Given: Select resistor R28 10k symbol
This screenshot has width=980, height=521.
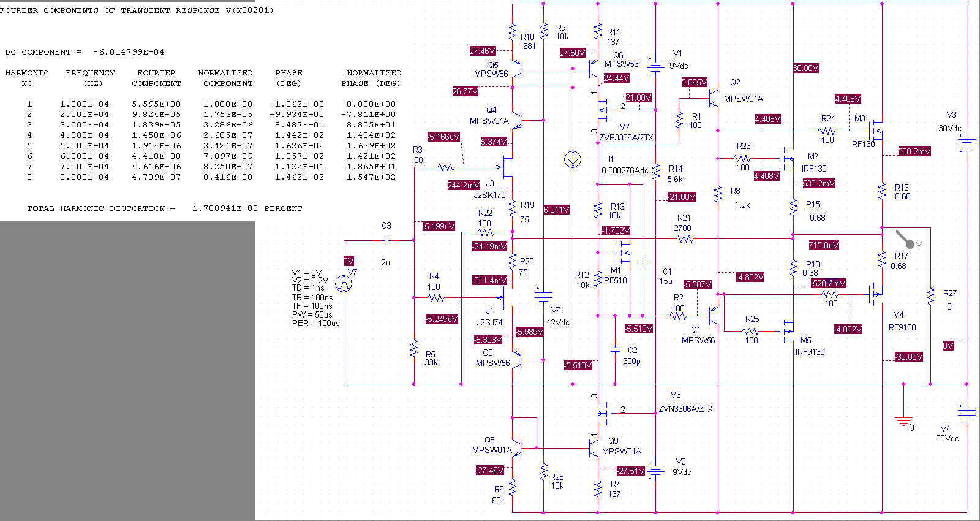Looking at the screenshot, I should coord(543,471).
